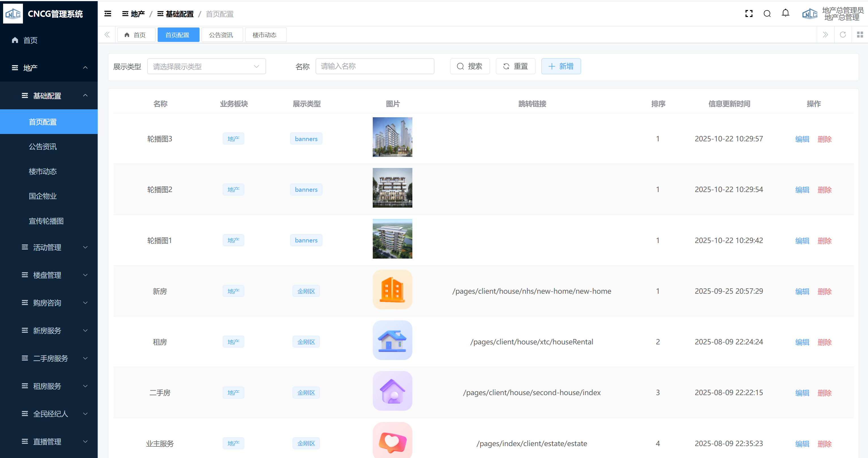Switch to the 公告资讯 tab
Image resolution: width=868 pixels, height=458 pixels.
[221, 35]
